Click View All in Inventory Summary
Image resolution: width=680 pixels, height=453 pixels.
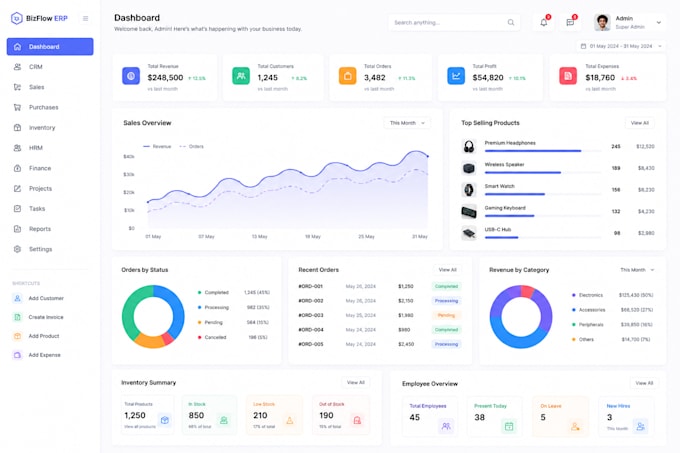[356, 382]
